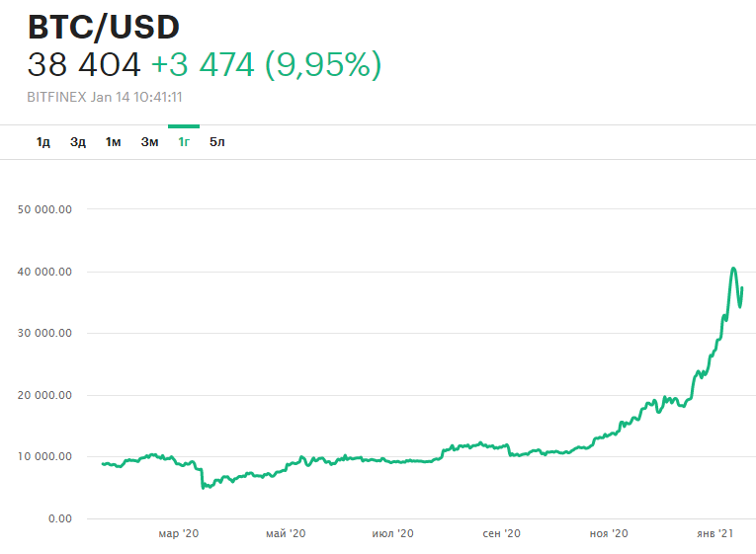Open the BITFINEX exchange label
The height and width of the screenshot is (554, 756).
[x=55, y=98]
